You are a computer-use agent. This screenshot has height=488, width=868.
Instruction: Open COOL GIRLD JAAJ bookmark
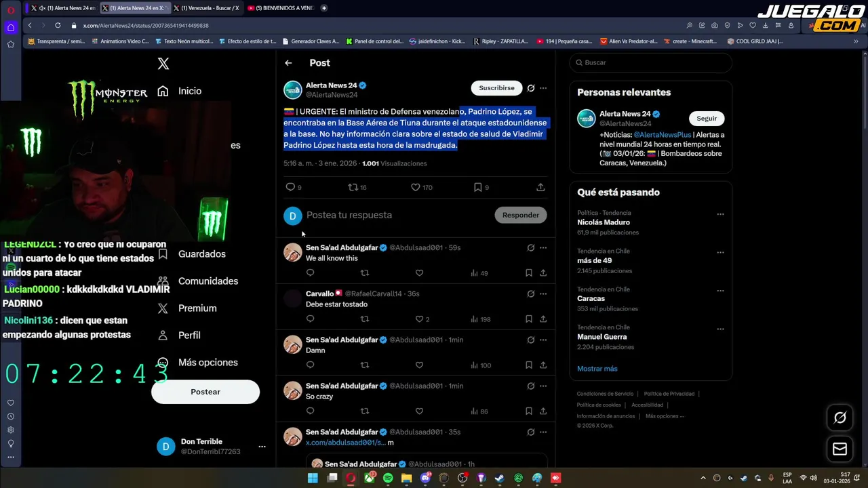(x=755, y=41)
